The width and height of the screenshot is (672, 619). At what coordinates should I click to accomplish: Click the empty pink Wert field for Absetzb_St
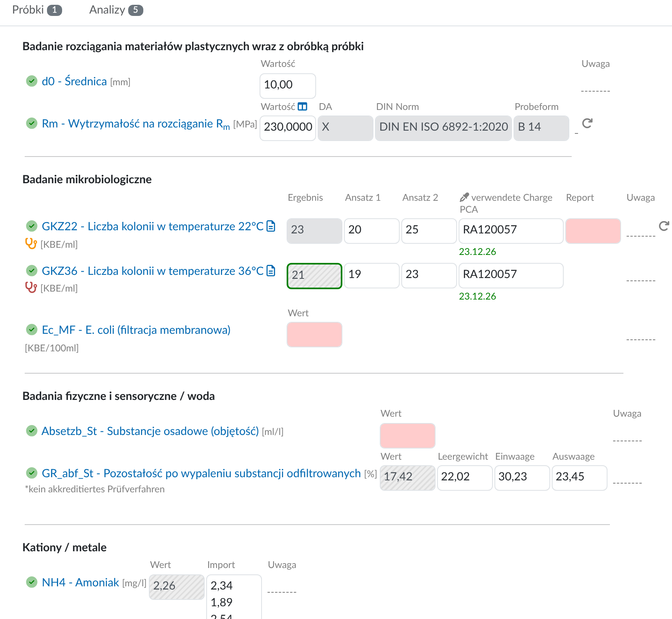point(408,435)
